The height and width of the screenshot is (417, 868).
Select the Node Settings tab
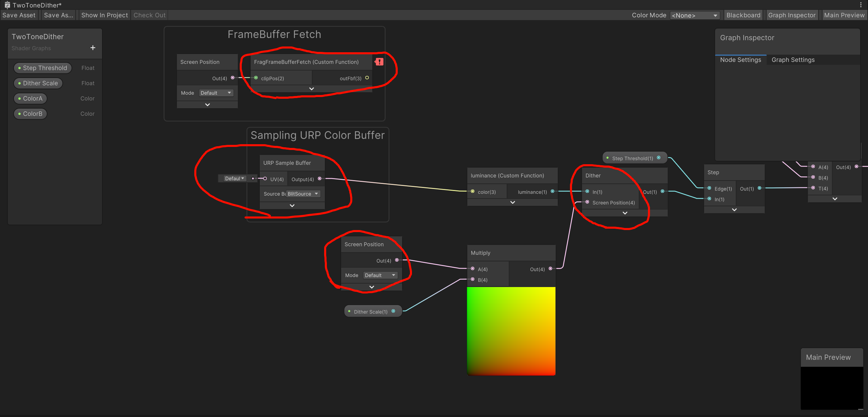741,60
